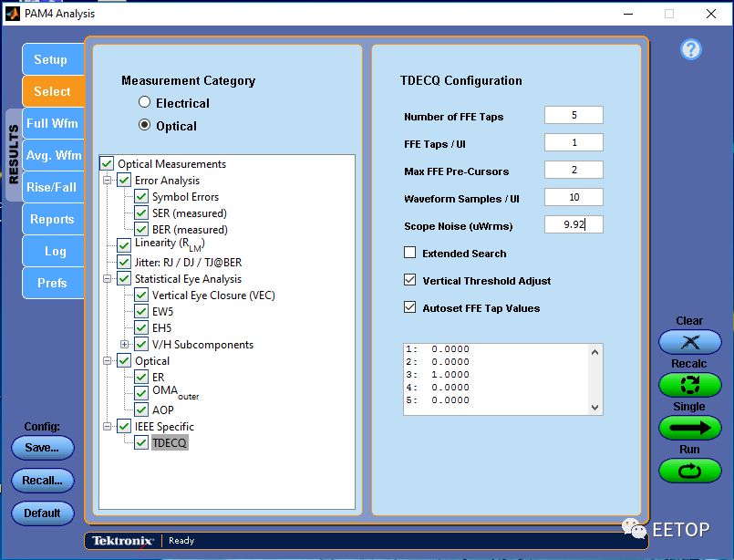The image size is (734, 560).
Task: Click the Ready status text
Action: pos(181,540)
